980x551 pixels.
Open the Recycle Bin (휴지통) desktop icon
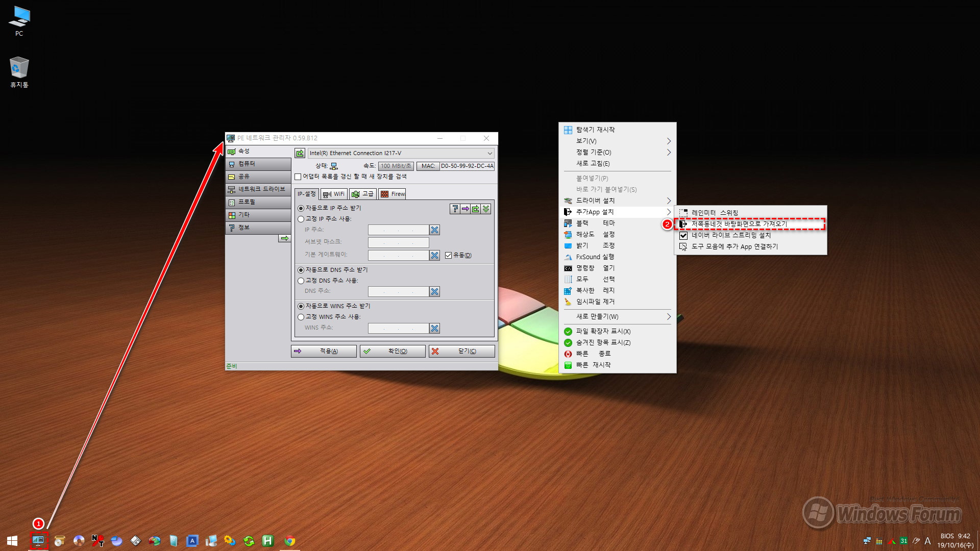click(x=19, y=72)
